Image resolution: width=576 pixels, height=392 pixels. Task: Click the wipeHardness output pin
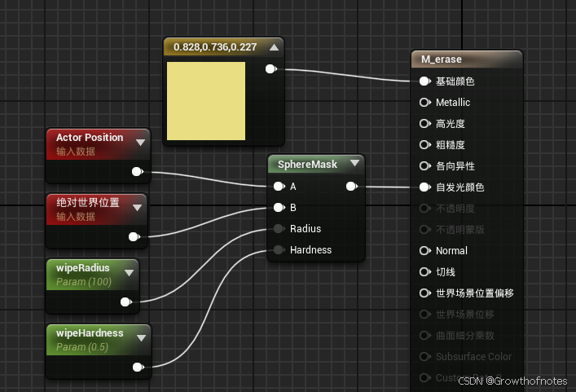139,367
